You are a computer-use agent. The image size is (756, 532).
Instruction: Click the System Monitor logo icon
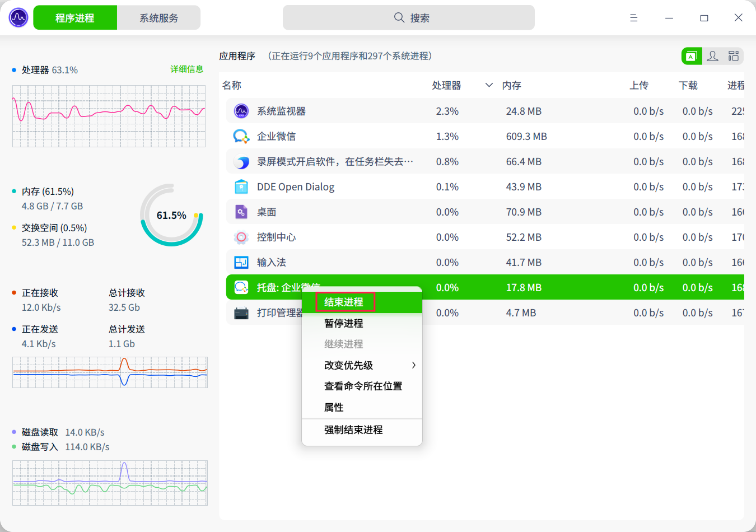18,18
